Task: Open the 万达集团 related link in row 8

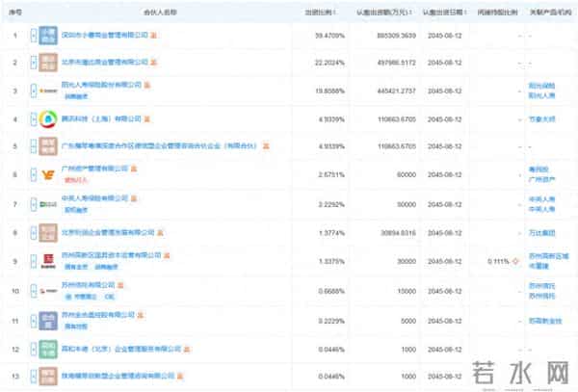Action: coord(541,233)
